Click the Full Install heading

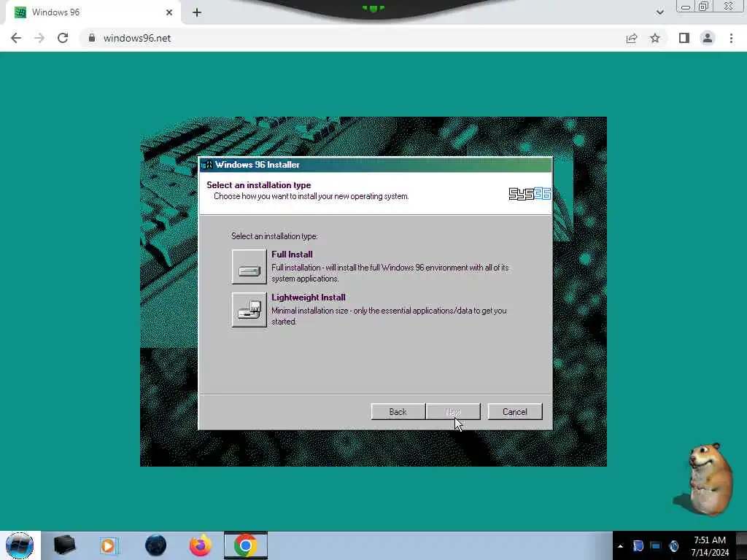click(292, 254)
